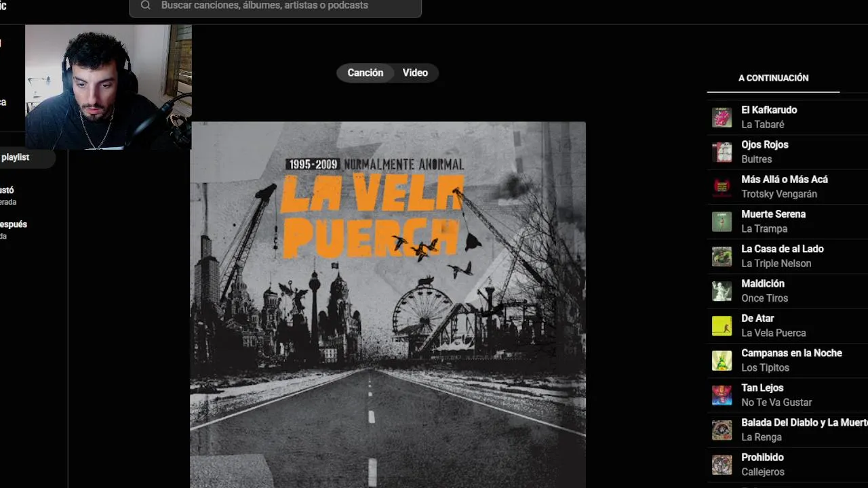Focus the Buscar canciones search field
Image resolution: width=868 pixels, height=488 pixels.
(x=275, y=7)
